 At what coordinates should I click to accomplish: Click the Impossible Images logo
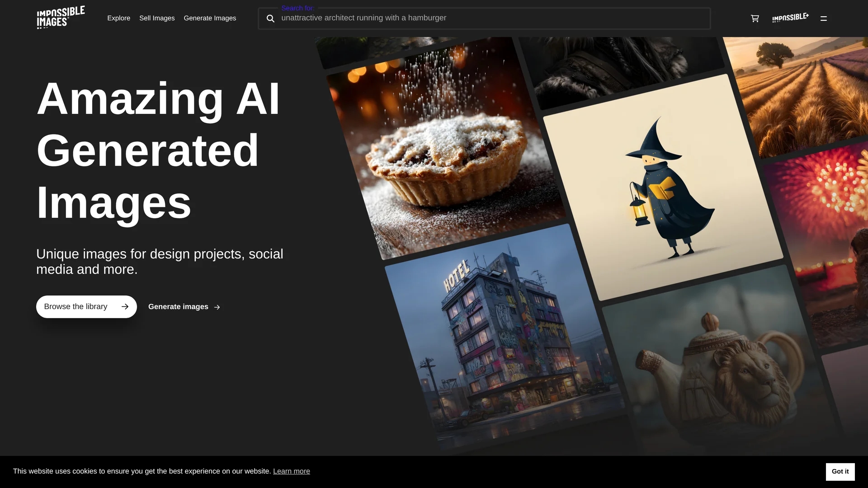[61, 18]
